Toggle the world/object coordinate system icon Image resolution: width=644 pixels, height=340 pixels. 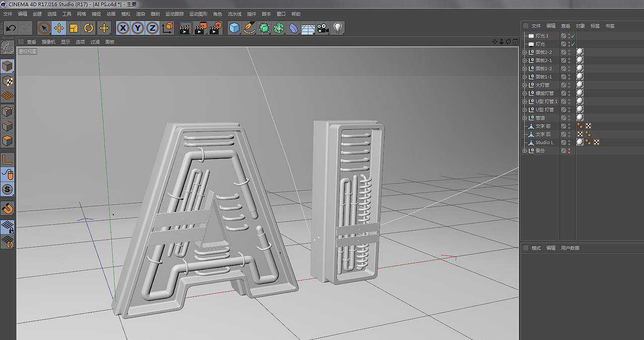pyautogui.click(x=168, y=28)
